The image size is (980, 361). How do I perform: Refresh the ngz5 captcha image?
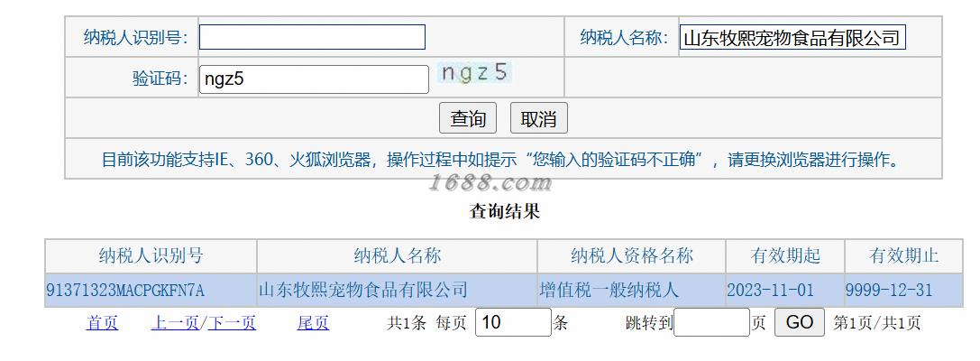tap(474, 72)
